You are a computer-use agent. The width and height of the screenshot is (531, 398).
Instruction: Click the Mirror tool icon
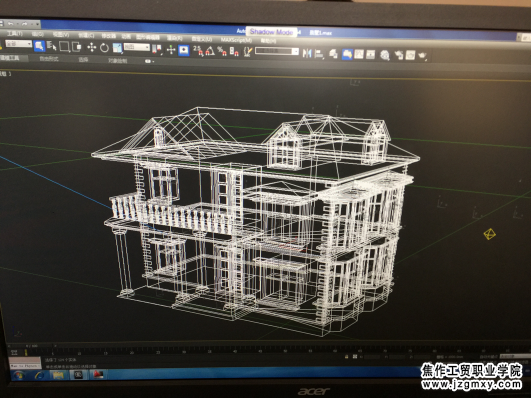pos(307,53)
